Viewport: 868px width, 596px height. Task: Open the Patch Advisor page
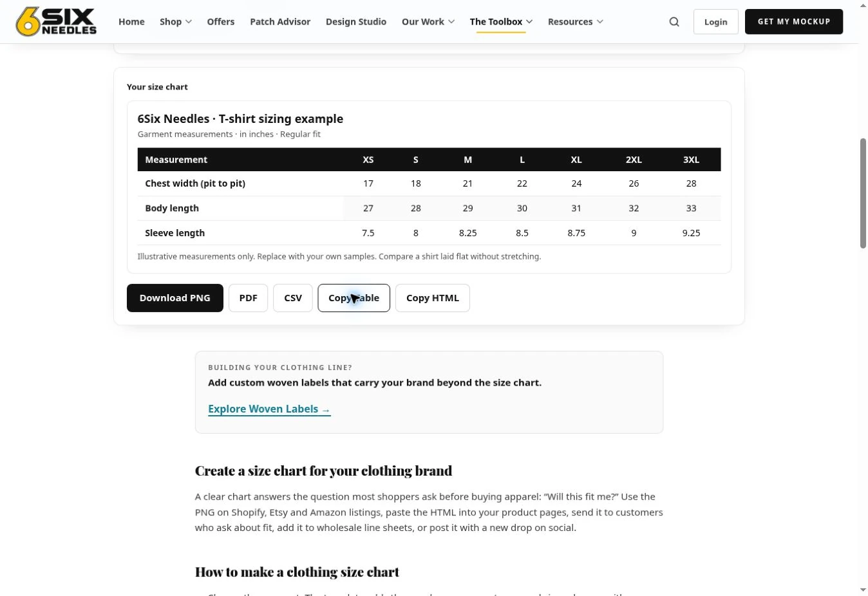coord(280,22)
